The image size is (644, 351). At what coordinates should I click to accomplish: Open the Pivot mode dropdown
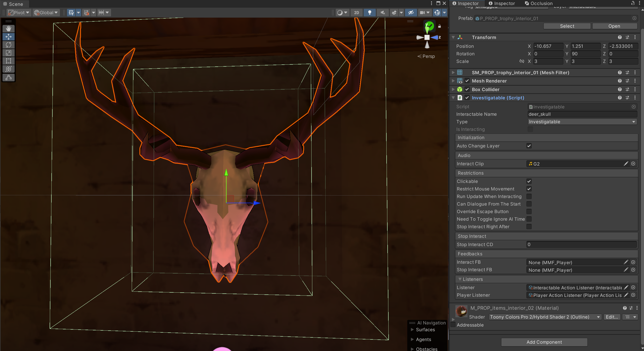[19, 13]
